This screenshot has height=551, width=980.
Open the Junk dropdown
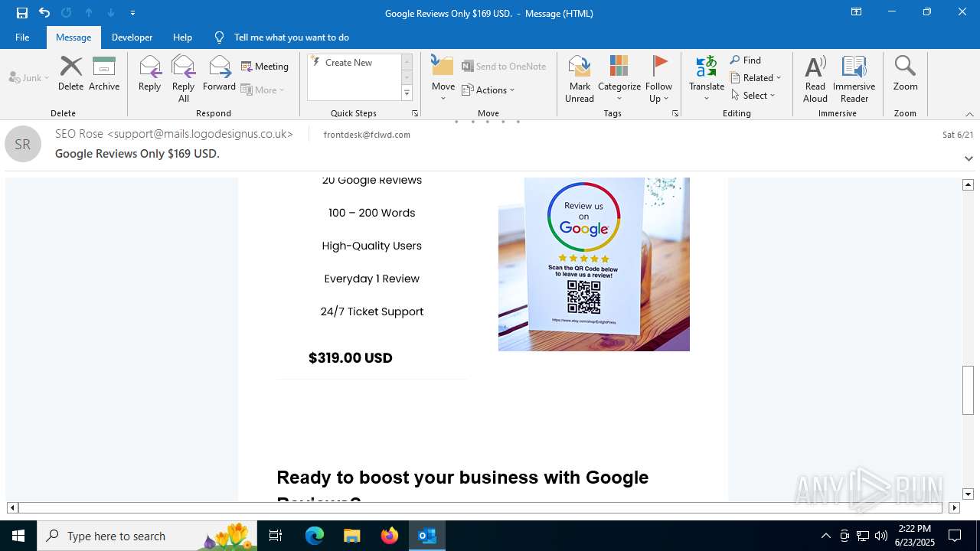[29, 77]
